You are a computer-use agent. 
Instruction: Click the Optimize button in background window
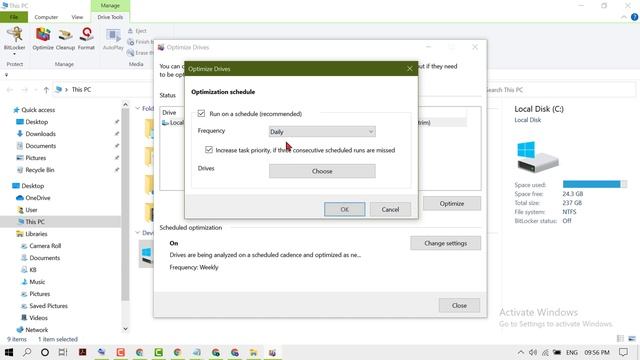tap(452, 203)
